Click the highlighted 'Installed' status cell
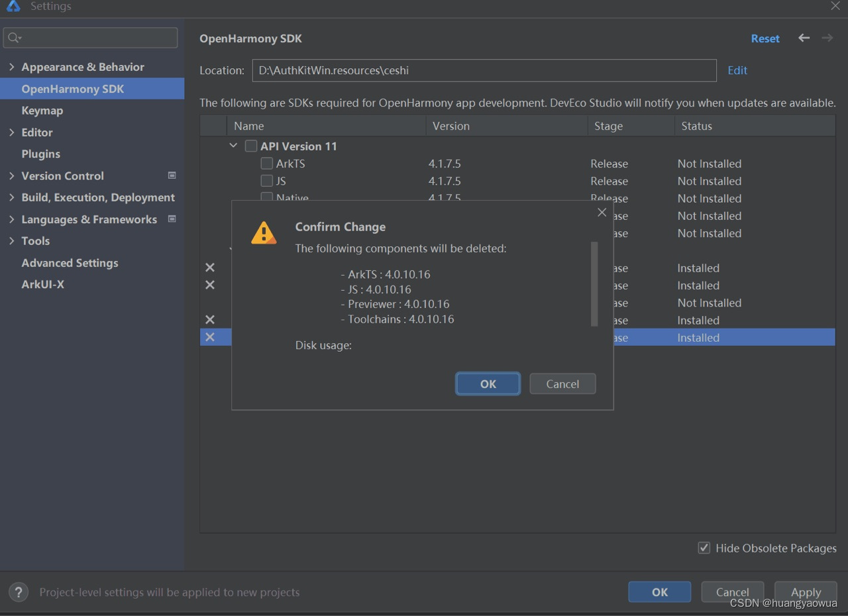 point(698,337)
